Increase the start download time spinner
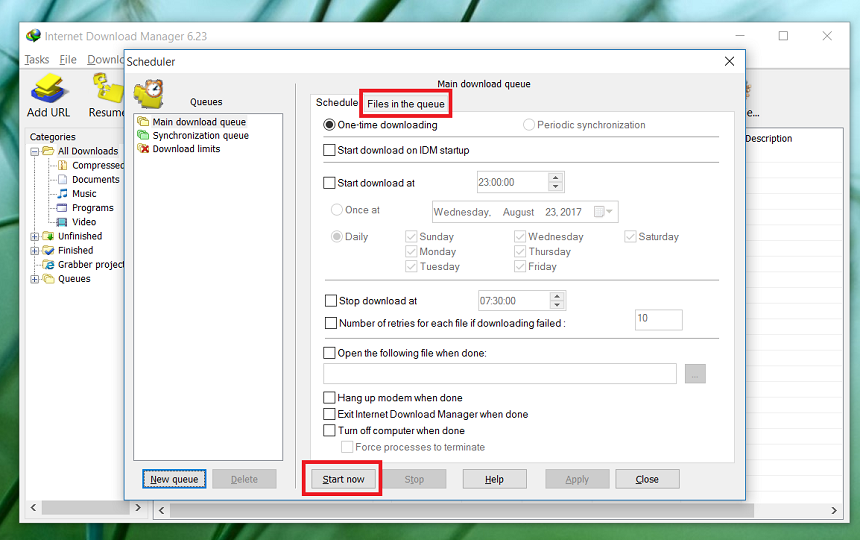 tap(556, 178)
